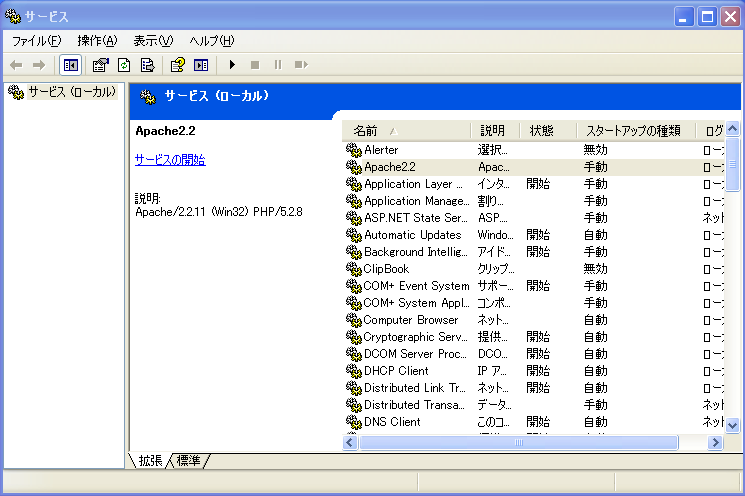Select the Application Manage... service row

(x=533, y=201)
